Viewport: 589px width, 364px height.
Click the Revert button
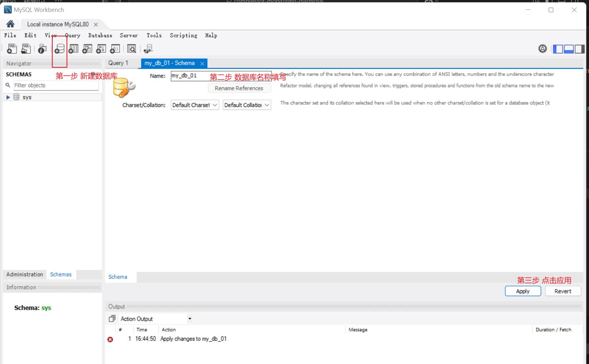pyautogui.click(x=563, y=291)
